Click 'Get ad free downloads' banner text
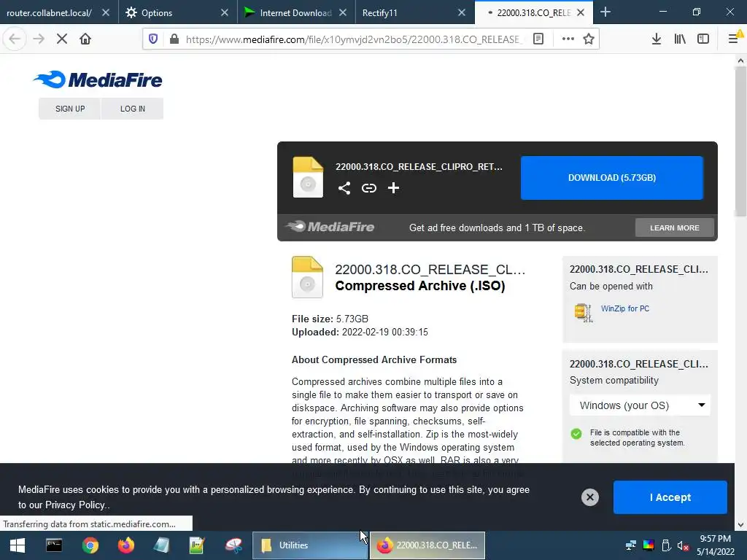Image resolution: width=747 pixels, height=560 pixels. [497, 227]
